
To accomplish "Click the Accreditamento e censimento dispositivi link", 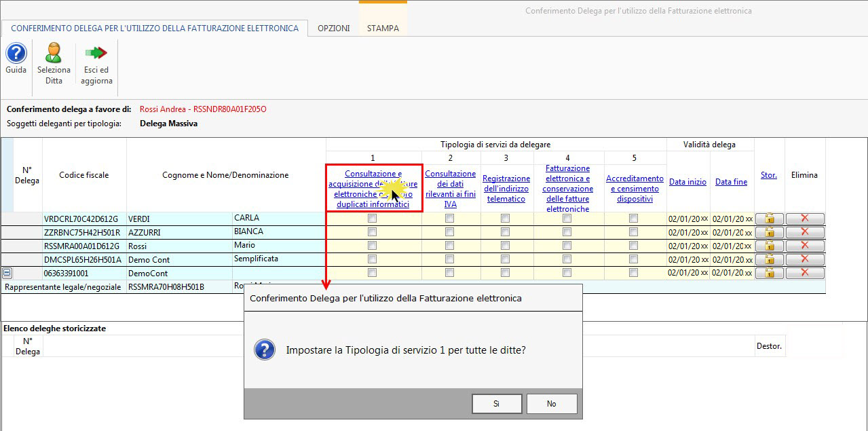I will click(635, 189).
